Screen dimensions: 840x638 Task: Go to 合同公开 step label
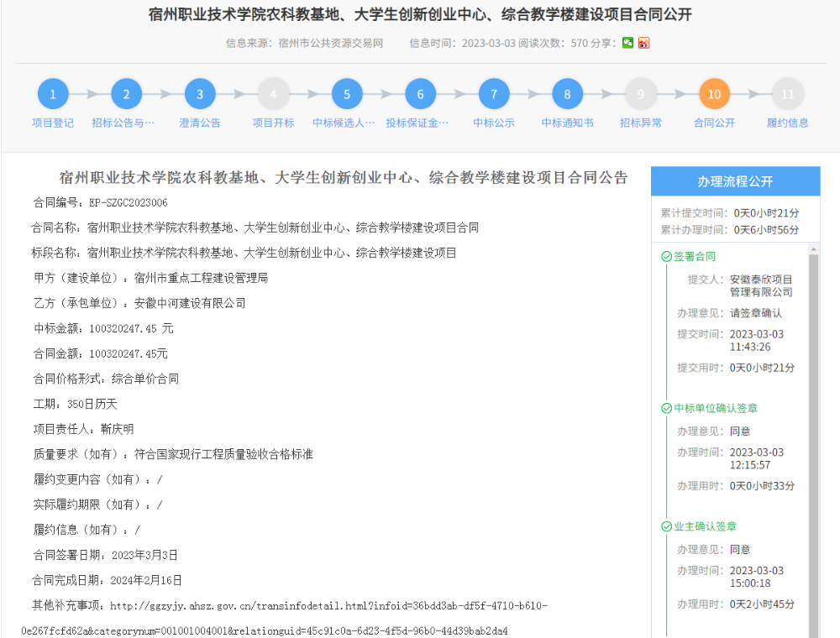714,123
